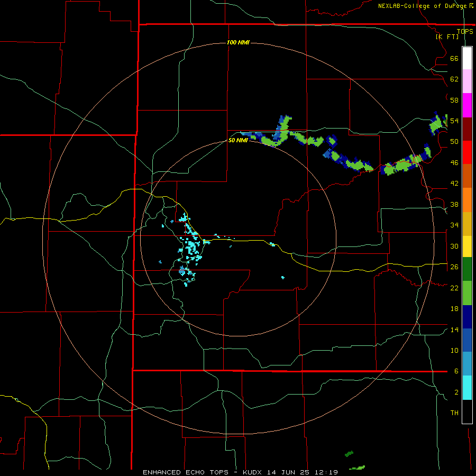
Task: Click the large cyan echo cluster near map center
Action: [192, 249]
